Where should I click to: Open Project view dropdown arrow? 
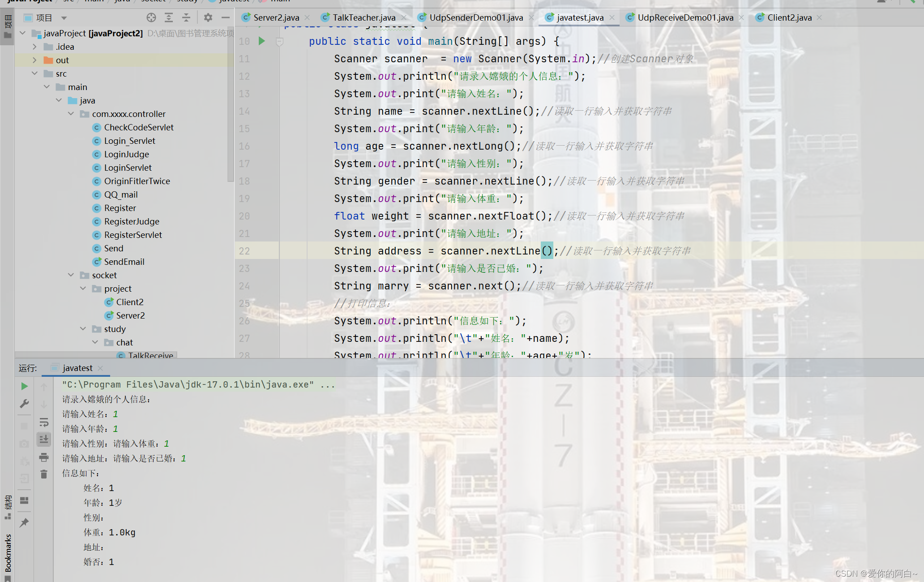click(64, 18)
